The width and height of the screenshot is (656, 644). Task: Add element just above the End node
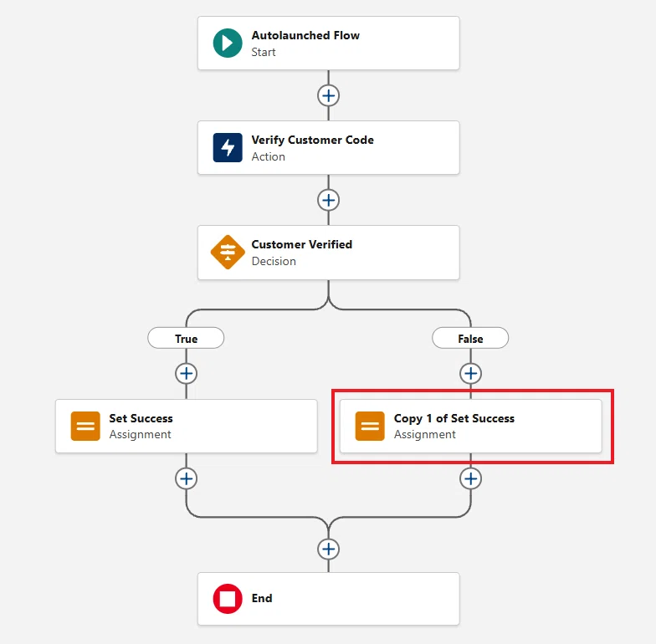(328, 549)
